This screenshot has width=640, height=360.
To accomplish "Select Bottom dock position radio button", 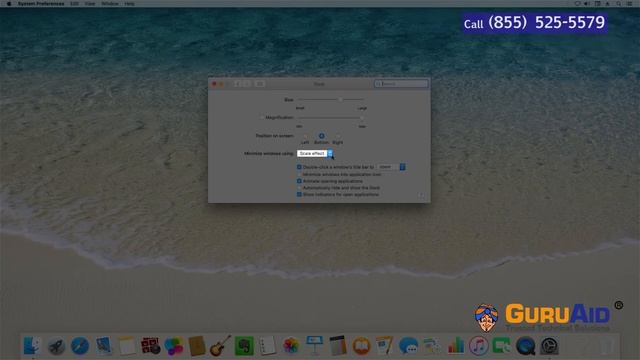I will tap(321, 136).
